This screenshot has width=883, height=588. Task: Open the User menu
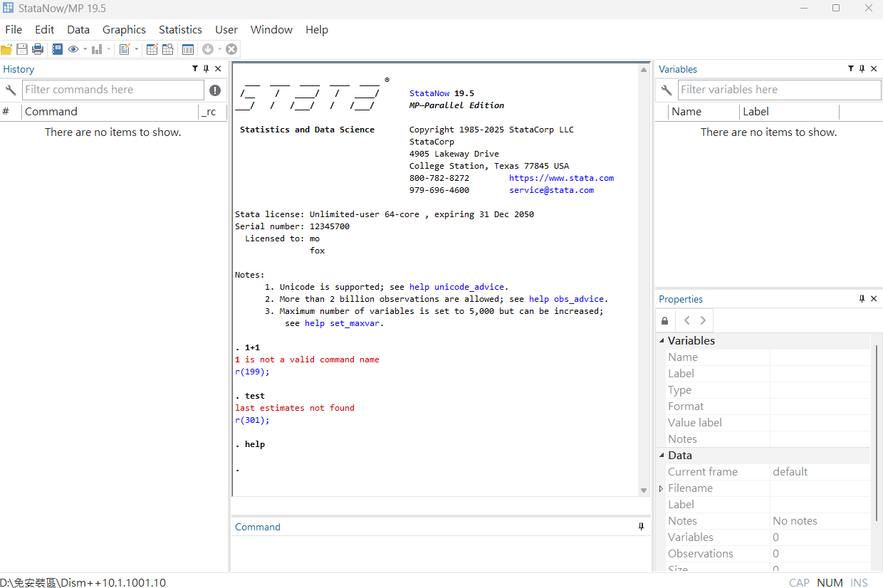226,30
